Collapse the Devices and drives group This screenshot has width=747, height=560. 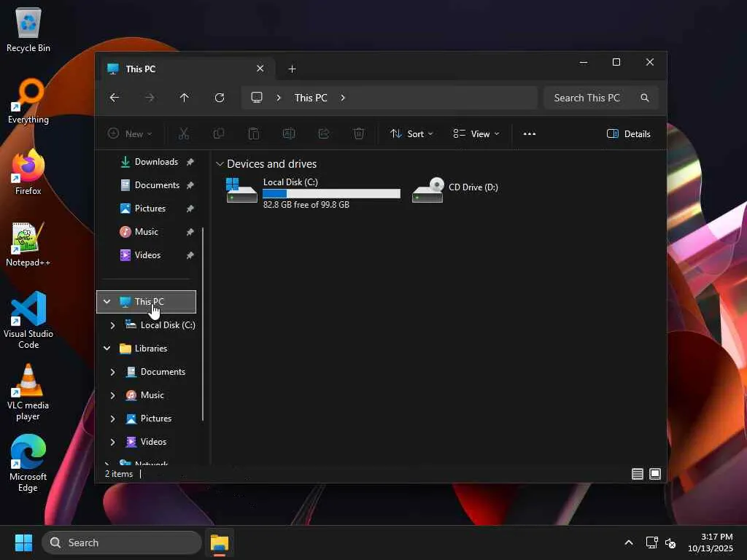pyautogui.click(x=220, y=164)
